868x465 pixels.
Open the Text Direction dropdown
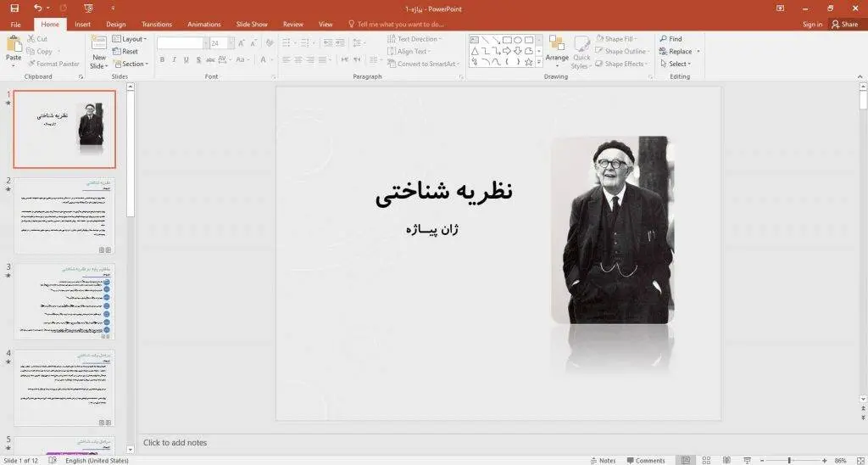(x=415, y=39)
